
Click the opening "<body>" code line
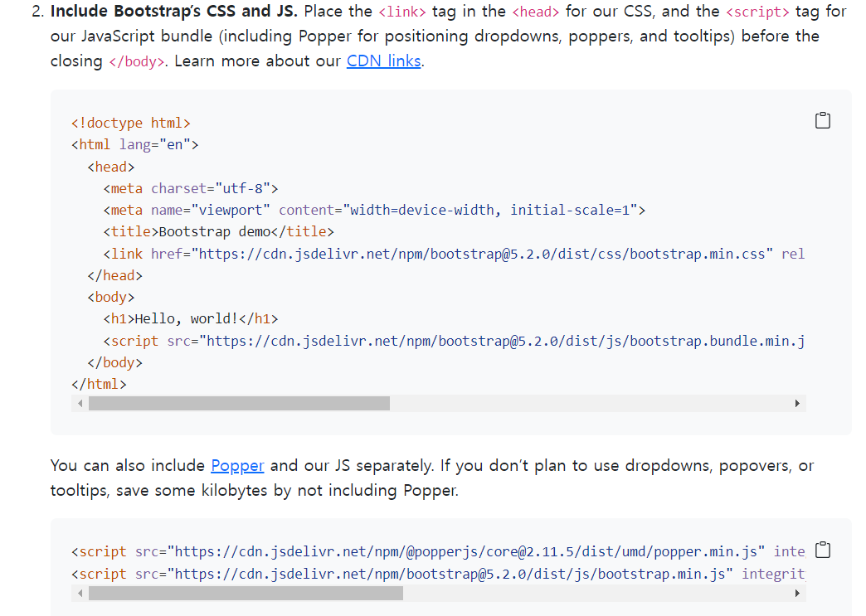point(111,297)
